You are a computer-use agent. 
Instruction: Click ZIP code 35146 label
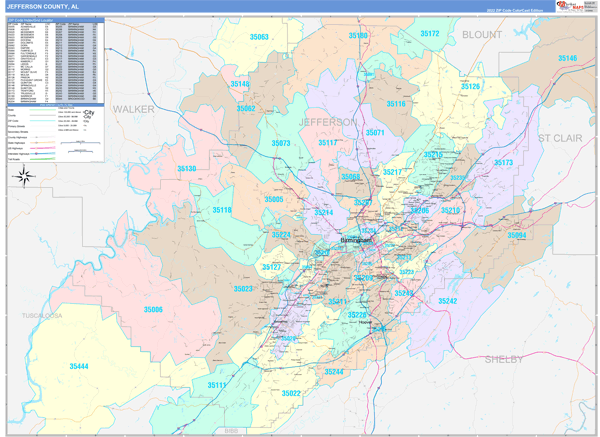[567, 59]
